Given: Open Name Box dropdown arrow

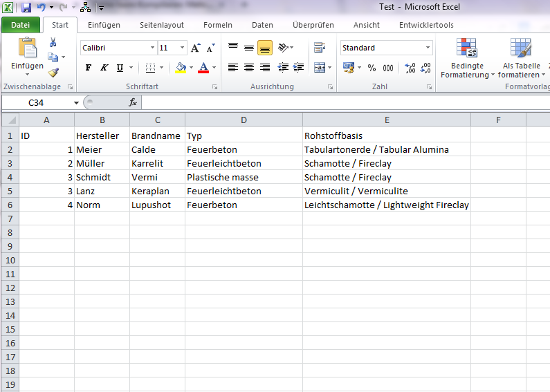Looking at the screenshot, I should point(76,103).
